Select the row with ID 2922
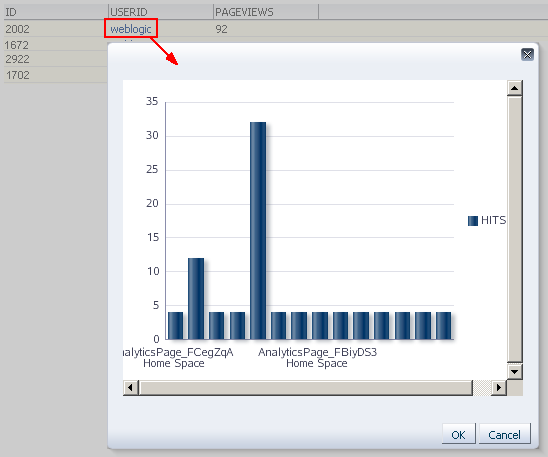This screenshot has height=457, width=548. [55, 59]
